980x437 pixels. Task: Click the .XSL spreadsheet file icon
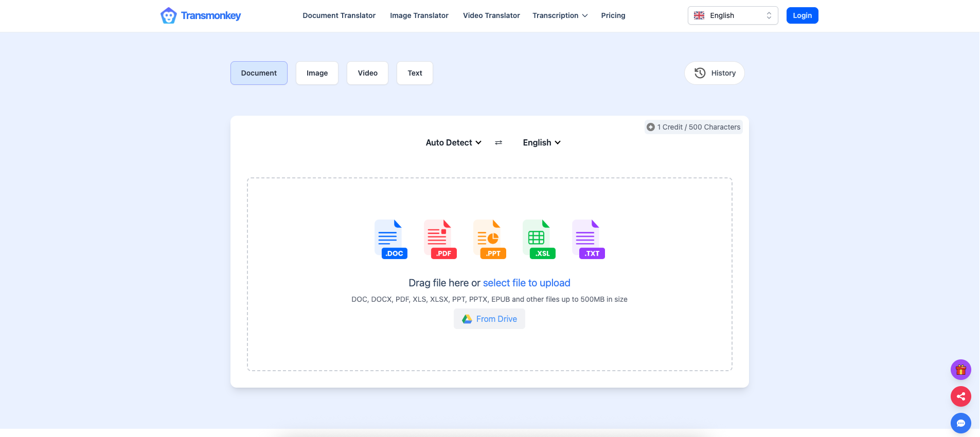click(539, 239)
